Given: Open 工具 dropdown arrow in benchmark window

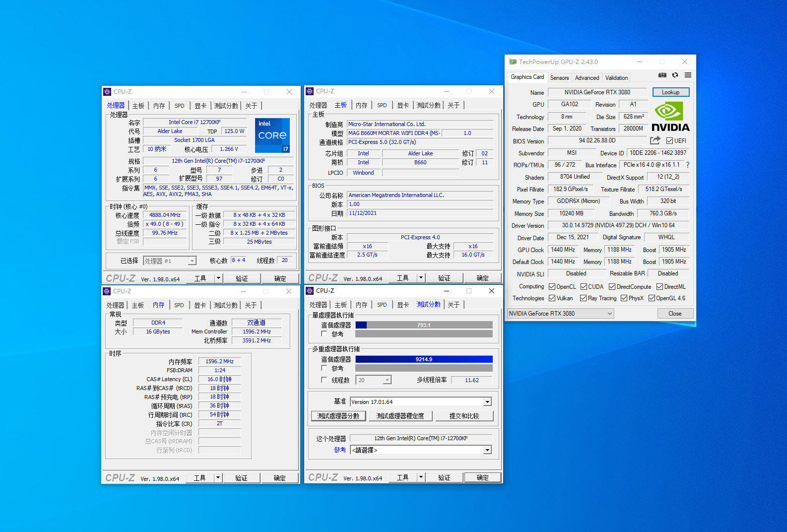Looking at the screenshot, I should click(421, 477).
